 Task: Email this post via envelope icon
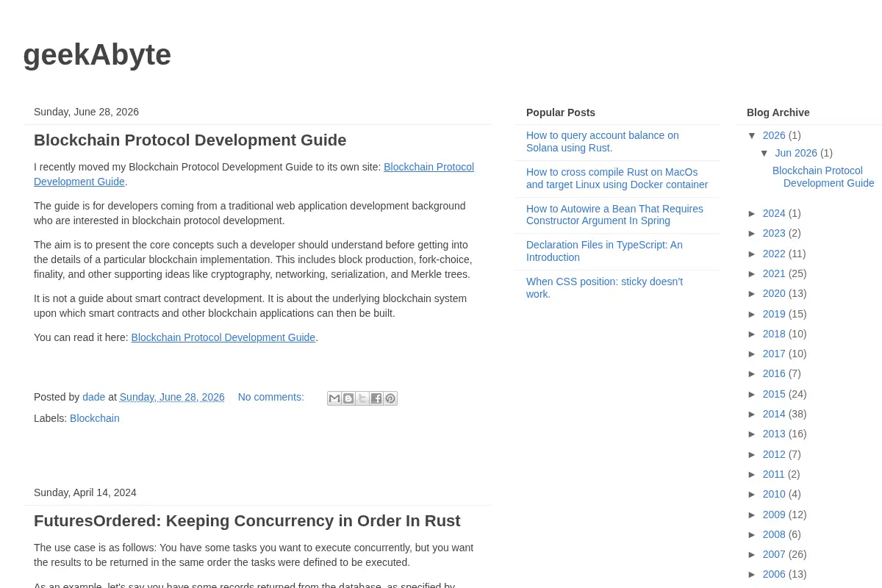click(334, 398)
